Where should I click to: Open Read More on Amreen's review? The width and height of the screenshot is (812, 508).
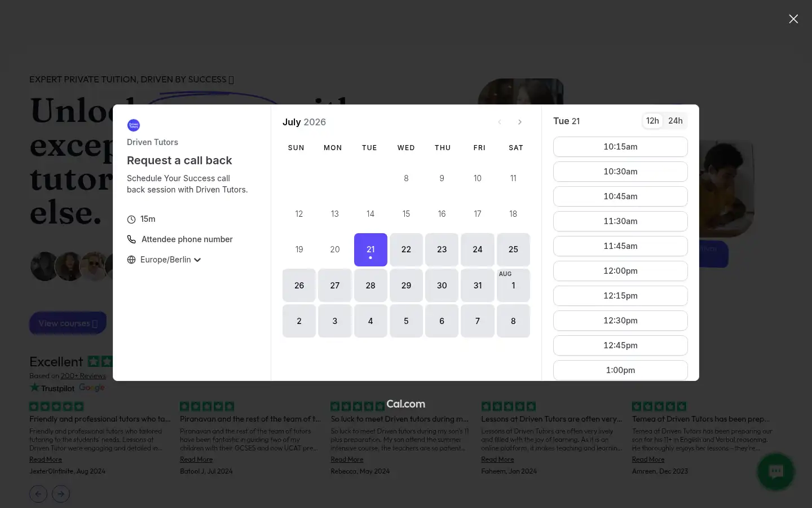point(648,459)
